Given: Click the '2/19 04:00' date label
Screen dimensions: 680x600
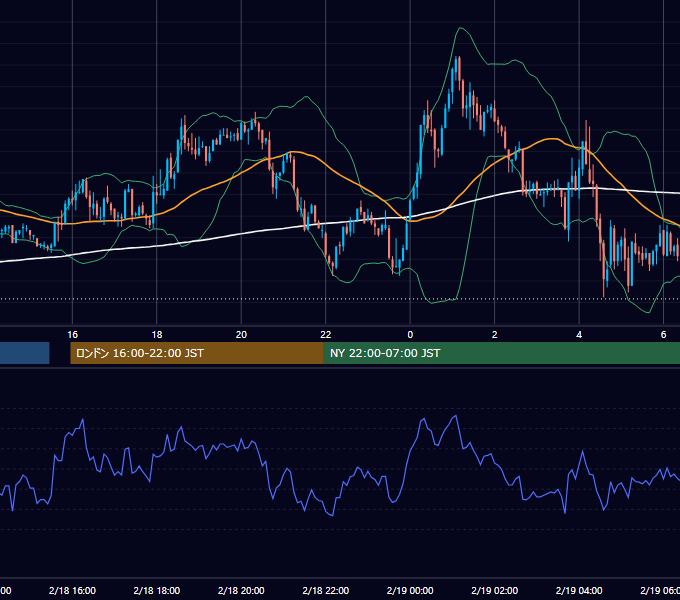Looking at the screenshot, I should (579, 590).
